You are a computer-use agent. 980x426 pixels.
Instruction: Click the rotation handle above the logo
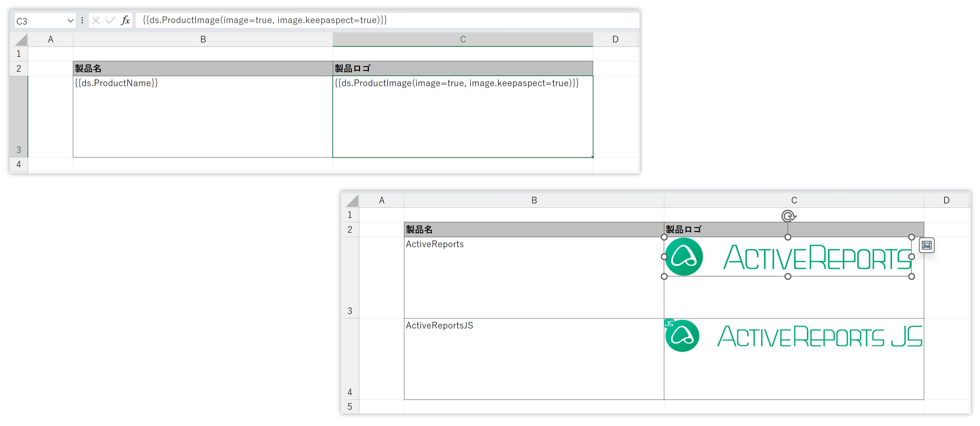tap(788, 216)
